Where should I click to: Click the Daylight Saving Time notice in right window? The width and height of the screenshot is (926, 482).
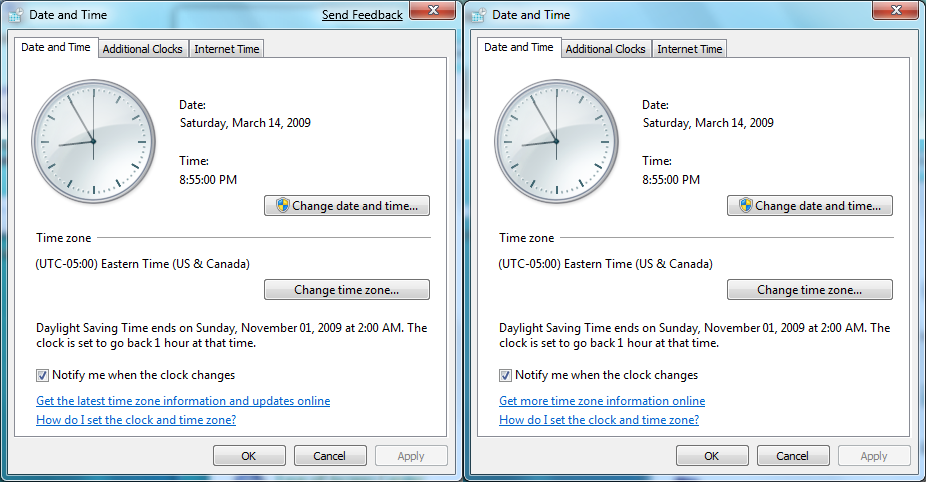[694, 335]
